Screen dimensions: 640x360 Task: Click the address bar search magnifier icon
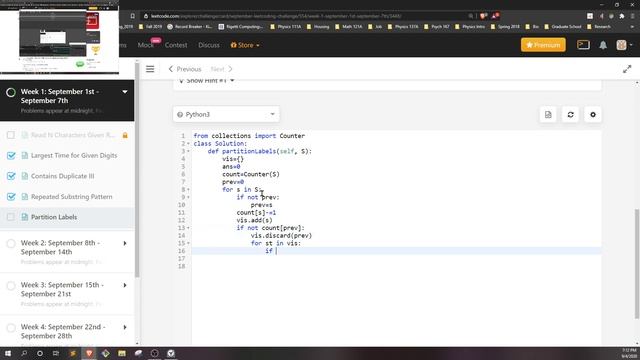(x=471, y=16)
